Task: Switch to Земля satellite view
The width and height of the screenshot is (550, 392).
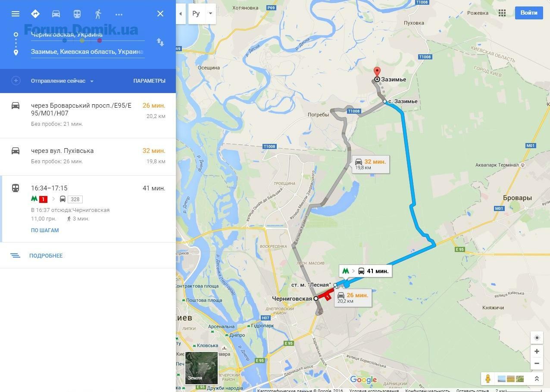Action: [201, 368]
